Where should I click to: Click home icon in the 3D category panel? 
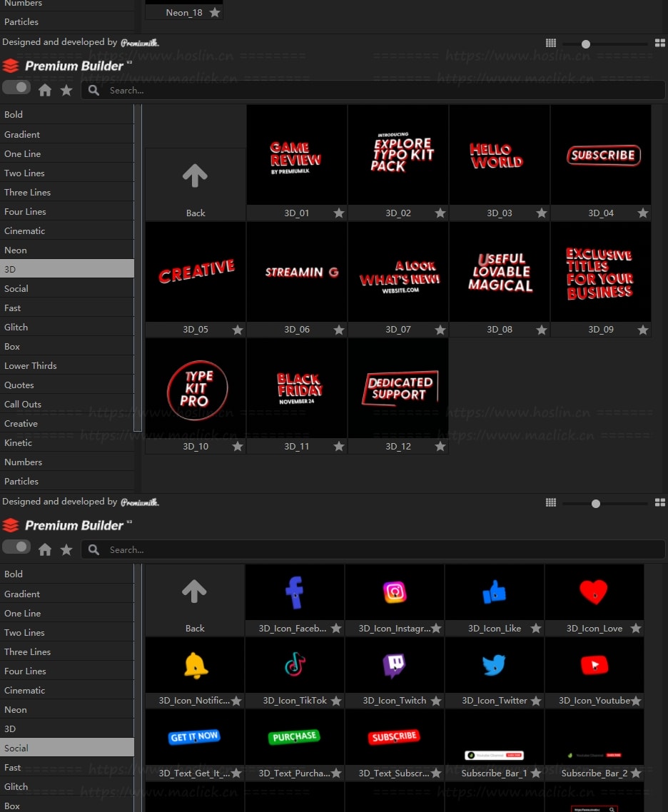click(x=45, y=90)
